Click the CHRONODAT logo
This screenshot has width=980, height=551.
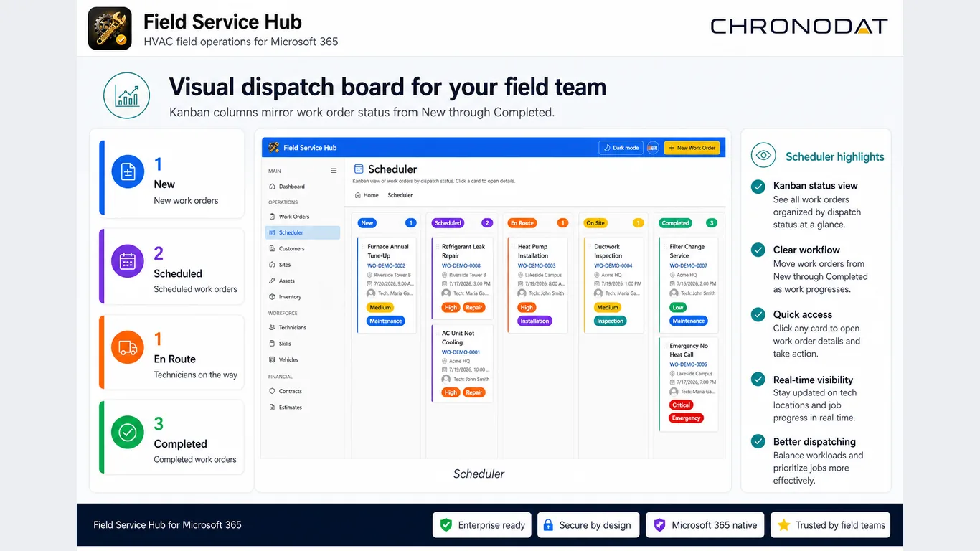pyautogui.click(x=798, y=27)
